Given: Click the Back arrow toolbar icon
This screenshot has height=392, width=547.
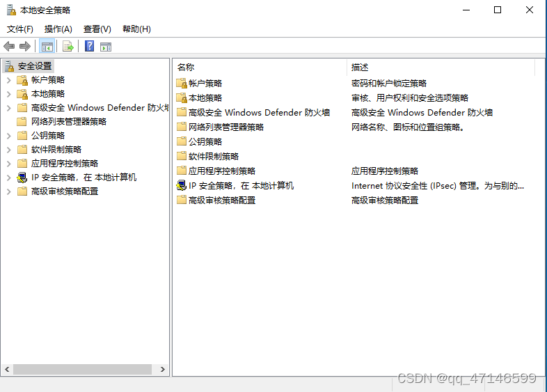Looking at the screenshot, I should pos(9,47).
